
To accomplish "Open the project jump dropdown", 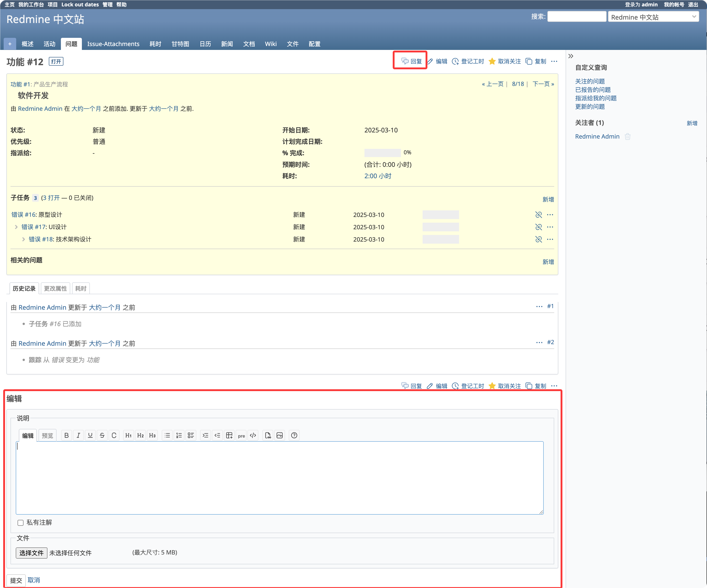I will click(653, 17).
